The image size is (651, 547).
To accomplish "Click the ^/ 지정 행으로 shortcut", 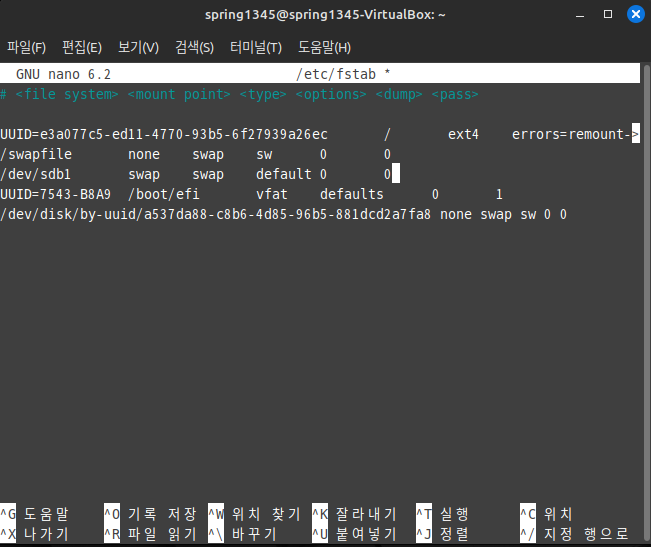I will click(574, 534).
